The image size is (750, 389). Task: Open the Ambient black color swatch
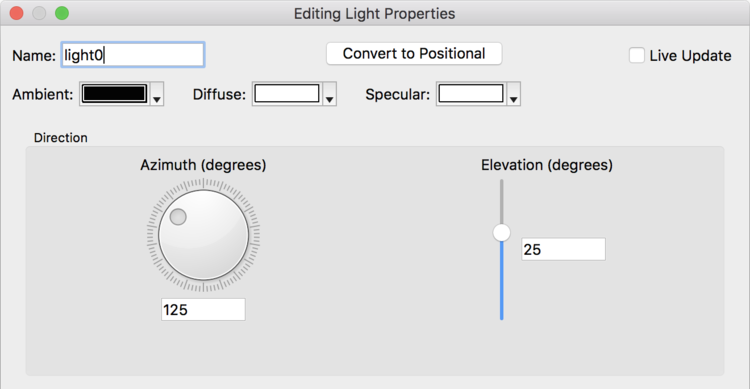click(x=114, y=94)
